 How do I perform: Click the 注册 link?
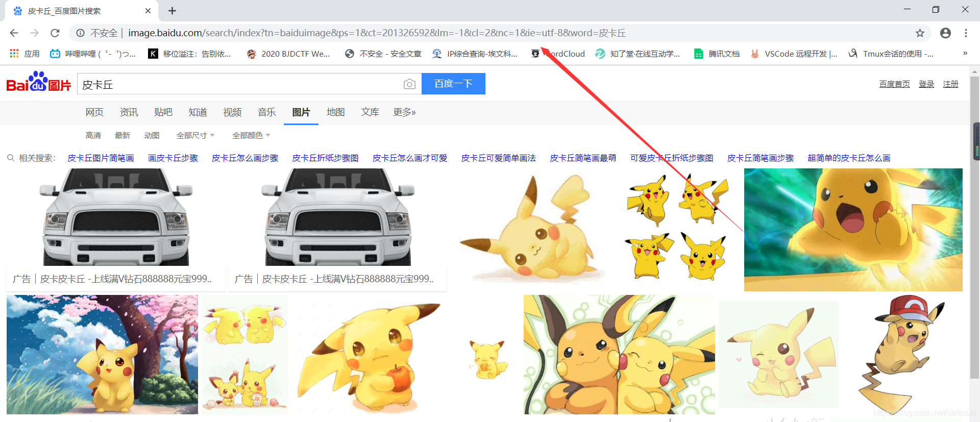point(950,84)
